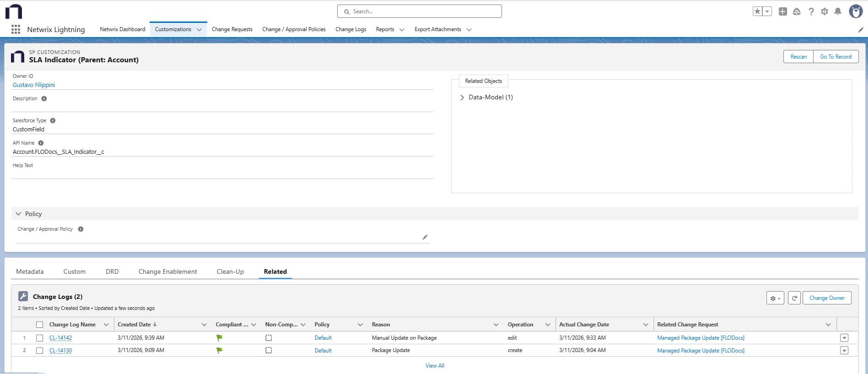
Task: Edit navigation bar pencil icon
Action: tap(861, 30)
